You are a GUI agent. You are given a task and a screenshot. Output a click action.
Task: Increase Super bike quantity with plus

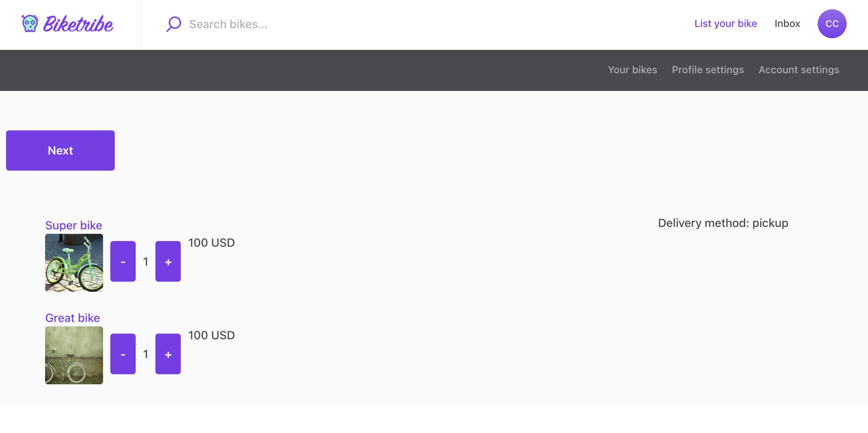(168, 262)
